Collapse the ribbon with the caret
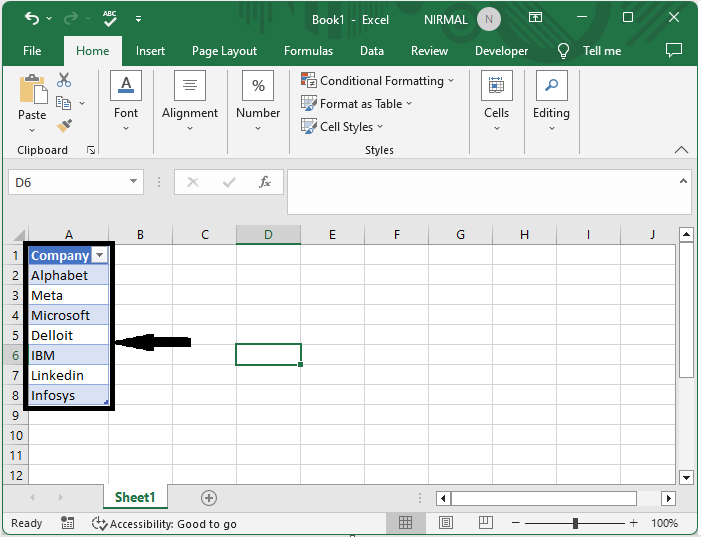Image resolution: width=701 pixels, height=537 pixels. pos(681,150)
